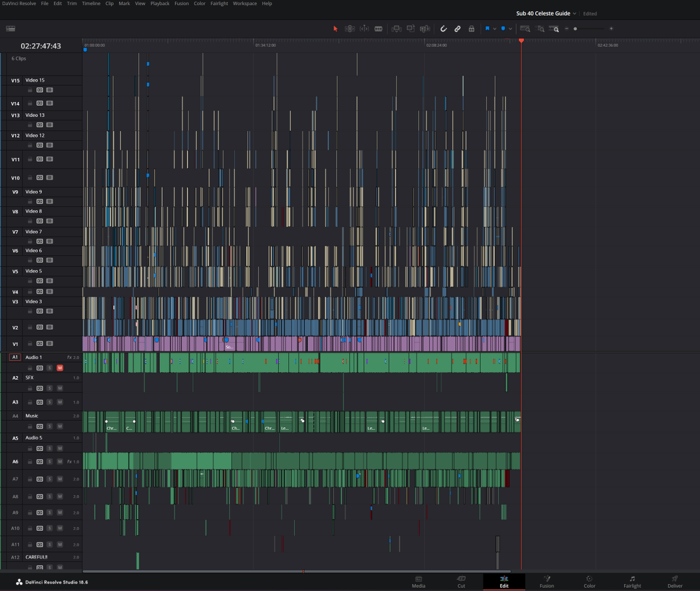Click the Full Extent Zoom icon
The image size is (700, 591).
tap(525, 29)
